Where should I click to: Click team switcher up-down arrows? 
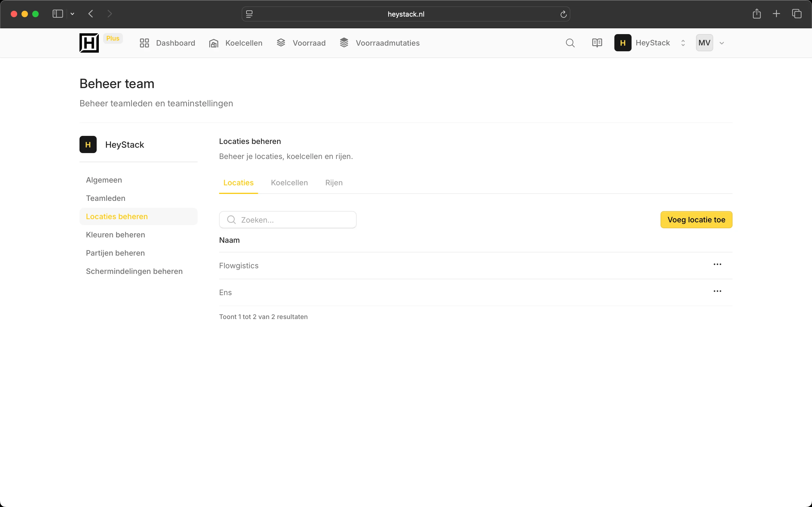[683, 43]
